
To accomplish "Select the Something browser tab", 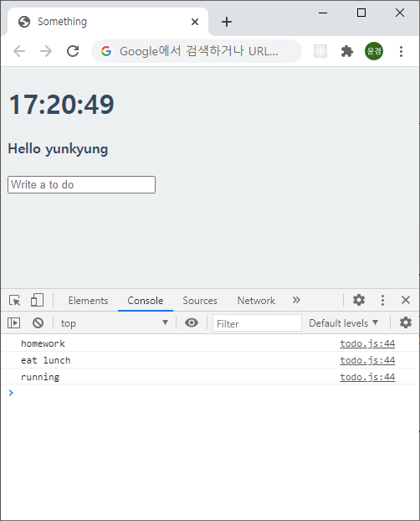I will (108, 22).
